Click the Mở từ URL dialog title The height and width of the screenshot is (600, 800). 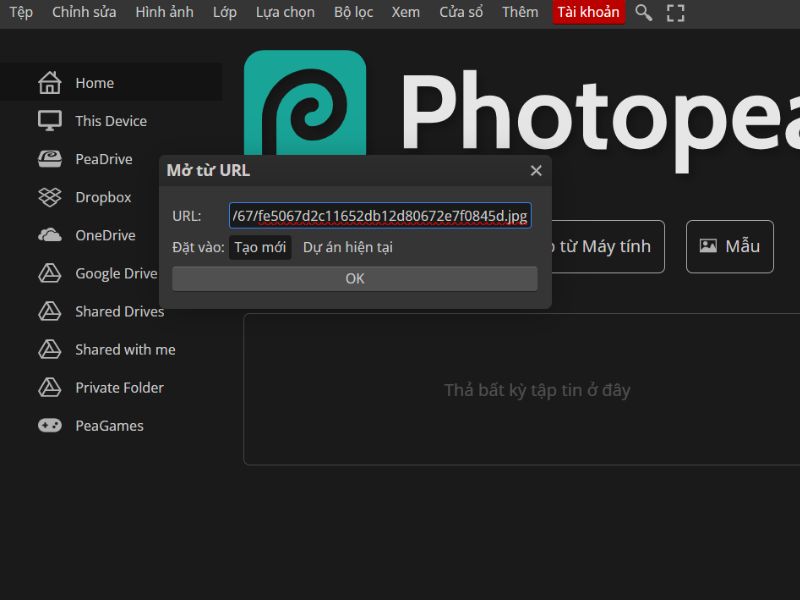coord(208,170)
